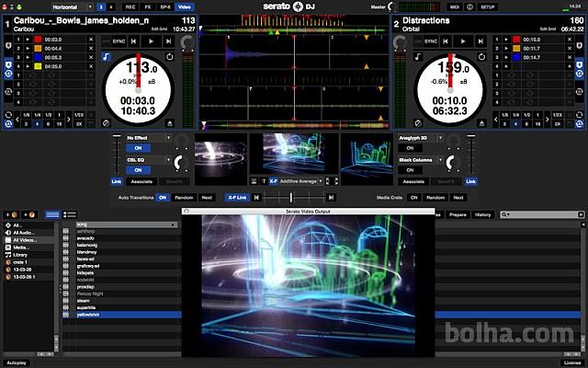Trigger deck 1 cue point at 00:03.0
The width and height of the screenshot is (588, 368).
[x=28, y=40]
